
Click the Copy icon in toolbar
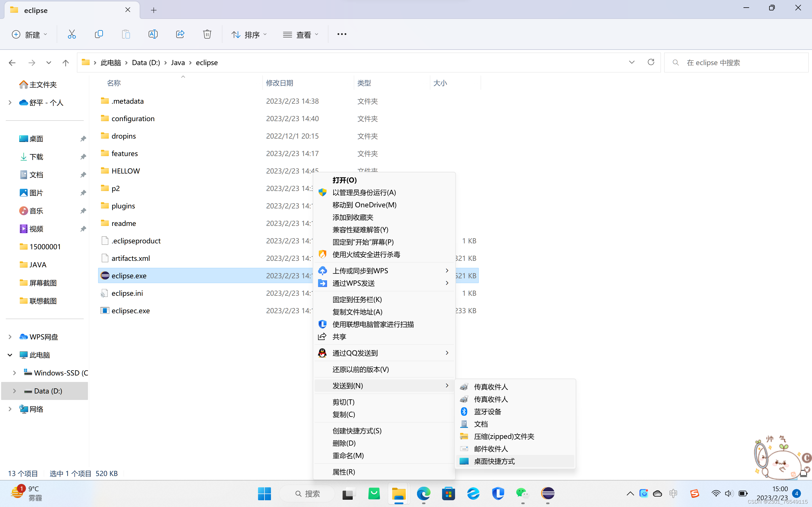pyautogui.click(x=99, y=34)
